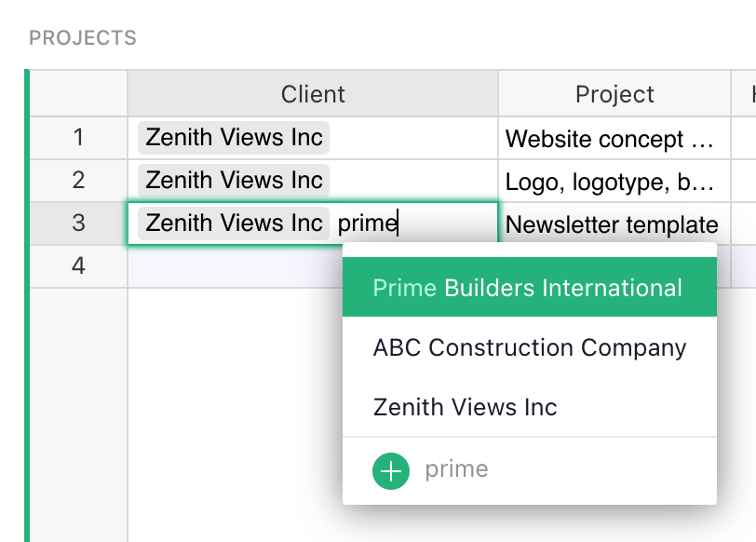Image resolution: width=756 pixels, height=542 pixels.
Task: Choose "ABC Construction Company" in the dropdown list
Action: coord(530,347)
